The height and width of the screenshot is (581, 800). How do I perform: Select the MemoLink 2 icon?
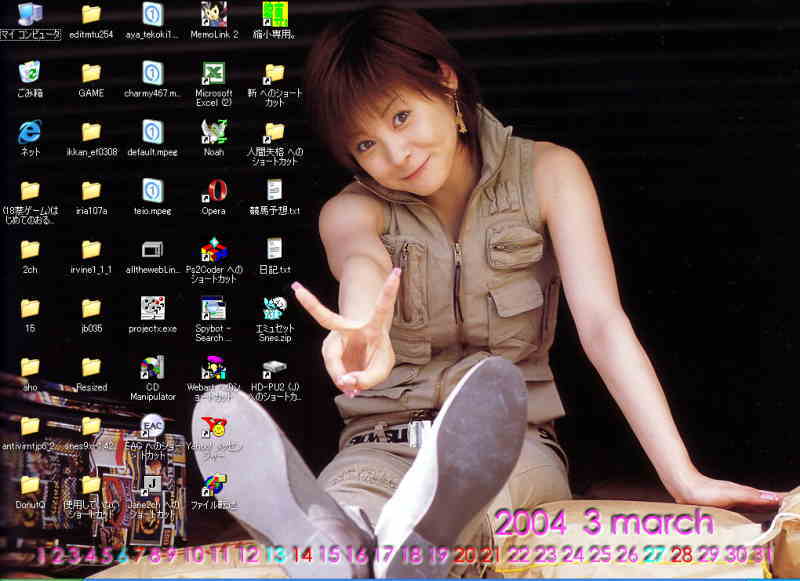click(213, 14)
